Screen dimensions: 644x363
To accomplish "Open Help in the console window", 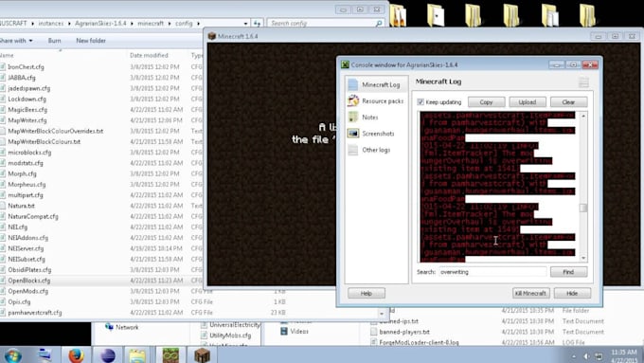I will (x=367, y=293).
